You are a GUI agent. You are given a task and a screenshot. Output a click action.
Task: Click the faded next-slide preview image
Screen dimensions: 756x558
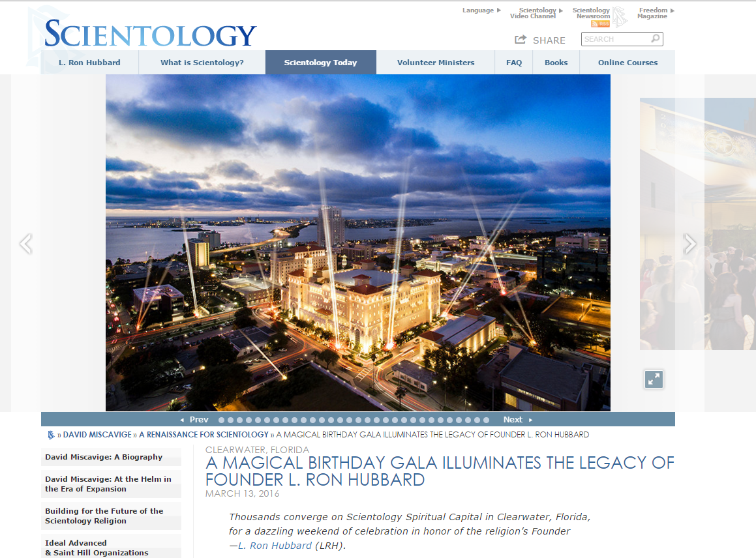(698, 224)
